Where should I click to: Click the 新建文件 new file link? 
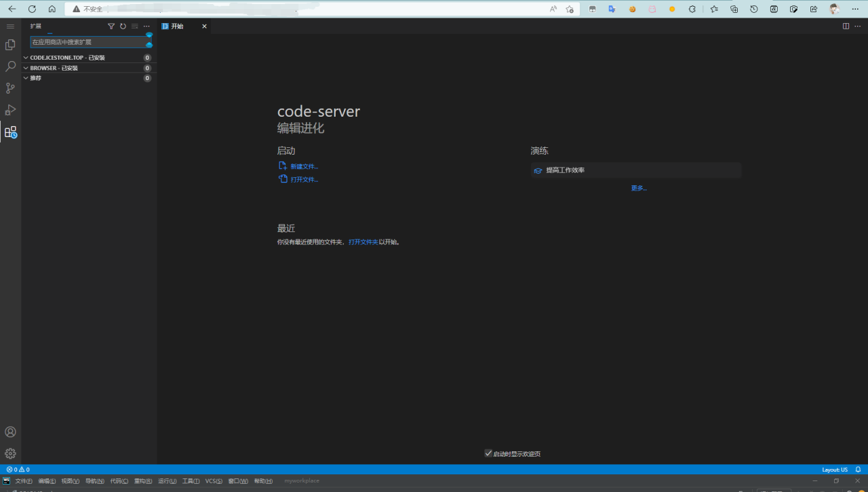coord(304,166)
